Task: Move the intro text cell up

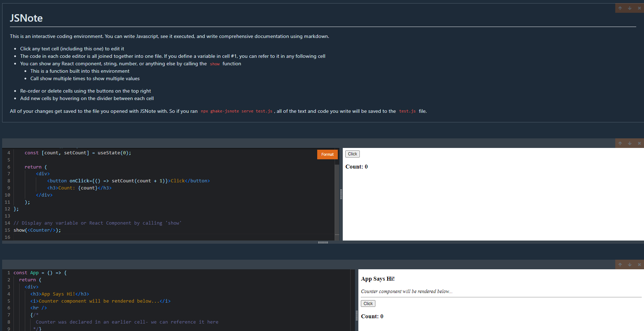Action: pos(620,8)
